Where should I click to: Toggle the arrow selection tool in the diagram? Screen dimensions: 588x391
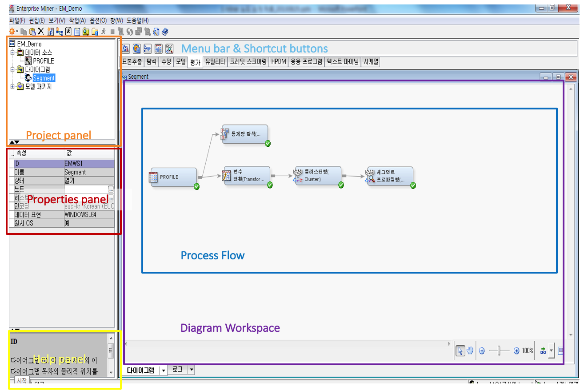coord(460,351)
